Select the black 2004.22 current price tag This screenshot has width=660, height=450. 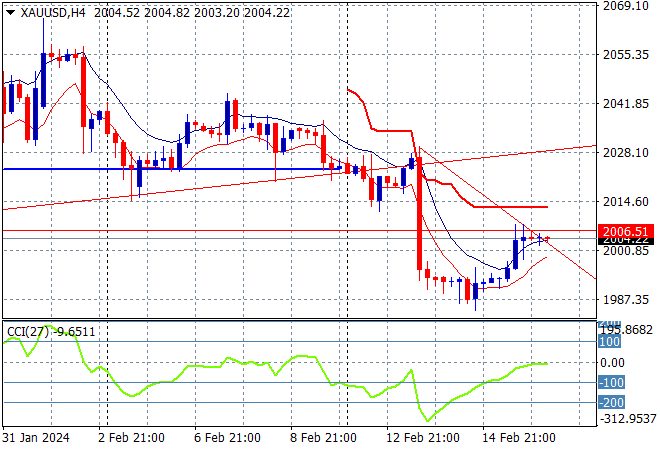(625, 241)
